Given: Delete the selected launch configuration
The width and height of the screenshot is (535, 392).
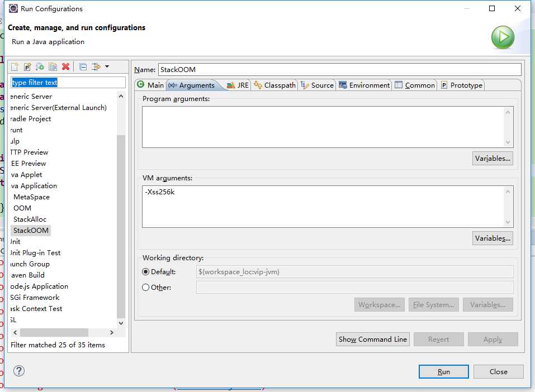Looking at the screenshot, I should pyautogui.click(x=65, y=66).
